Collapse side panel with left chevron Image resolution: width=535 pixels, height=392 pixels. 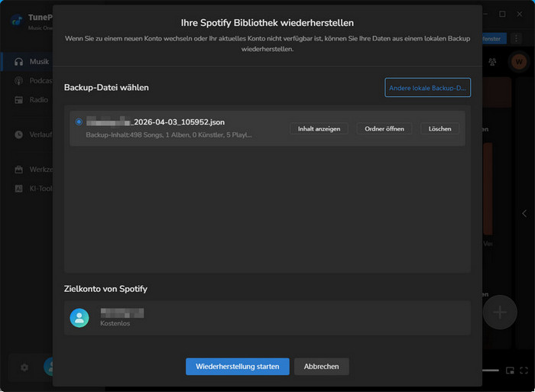point(524,213)
